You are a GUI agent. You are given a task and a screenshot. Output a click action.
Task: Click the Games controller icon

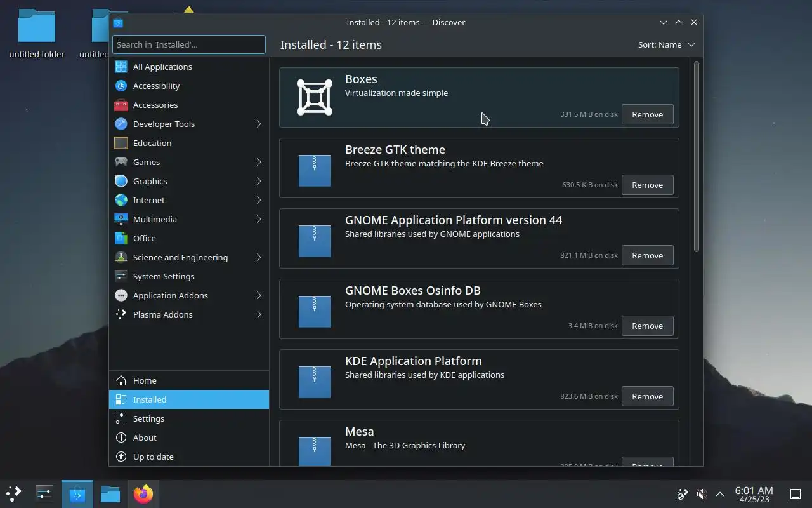[x=121, y=162]
